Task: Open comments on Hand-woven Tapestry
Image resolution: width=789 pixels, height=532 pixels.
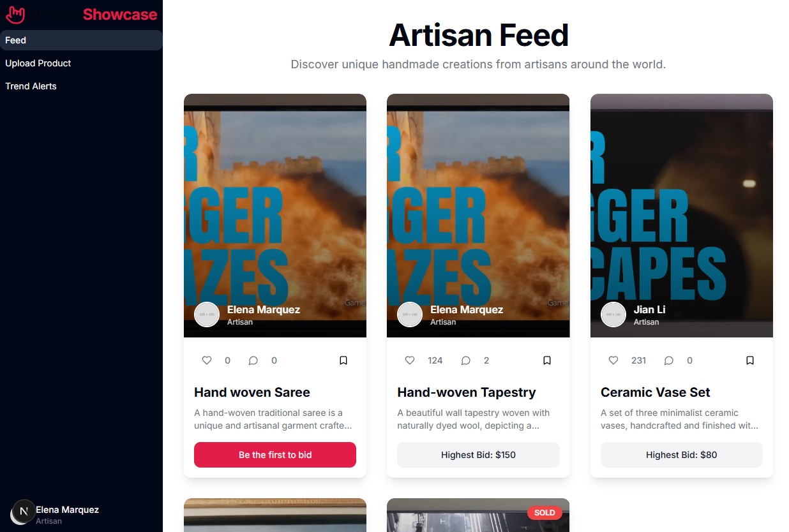Action: click(466, 360)
